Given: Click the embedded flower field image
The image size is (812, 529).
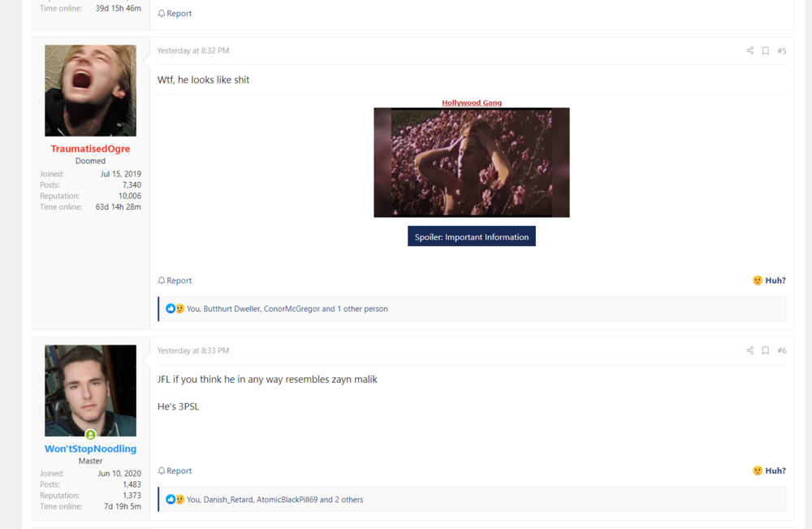Looking at the screenshot, I should point(471,163).
